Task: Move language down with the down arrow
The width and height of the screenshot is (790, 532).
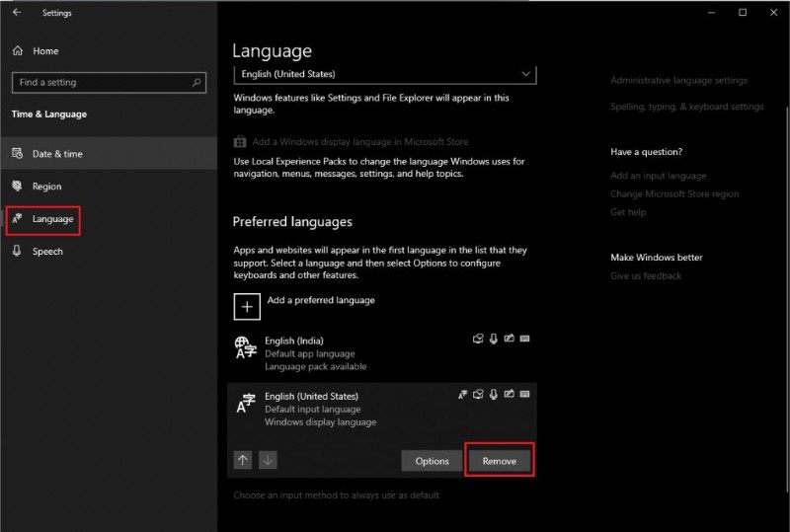Action: (268, 460)
